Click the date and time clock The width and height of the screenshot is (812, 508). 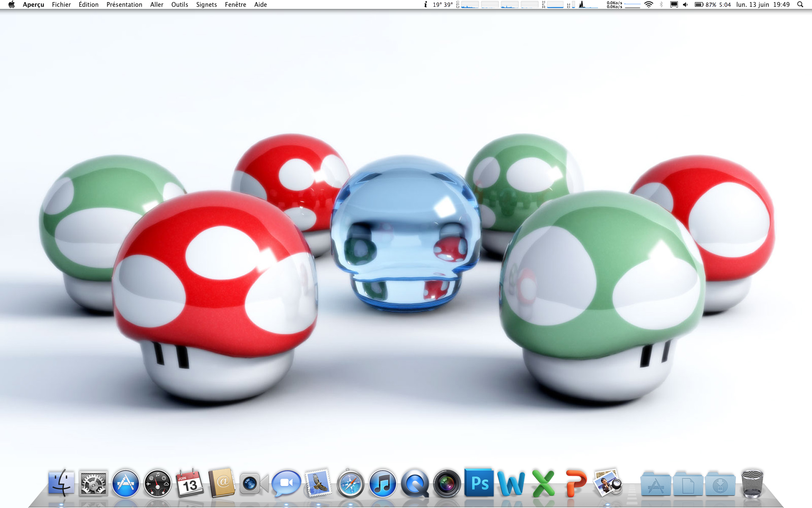pyautogui.click(x=763, y=5)
